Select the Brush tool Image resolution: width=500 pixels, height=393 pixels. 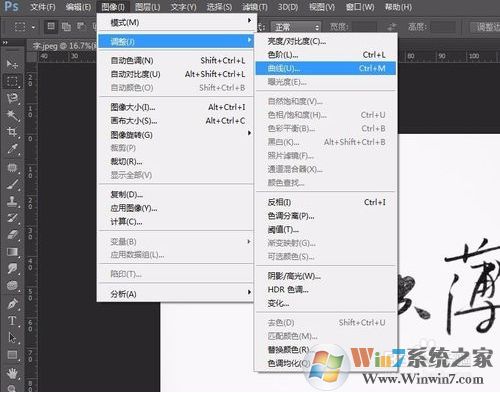coord(12,184)
